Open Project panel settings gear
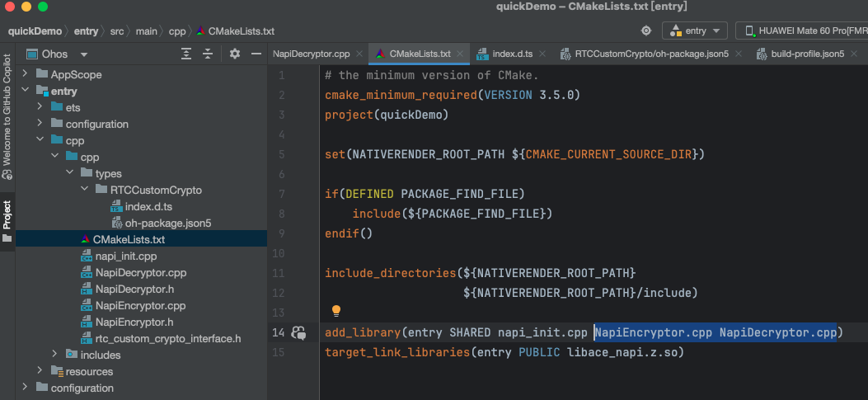The image size is (868, 400). coord(235,54)
